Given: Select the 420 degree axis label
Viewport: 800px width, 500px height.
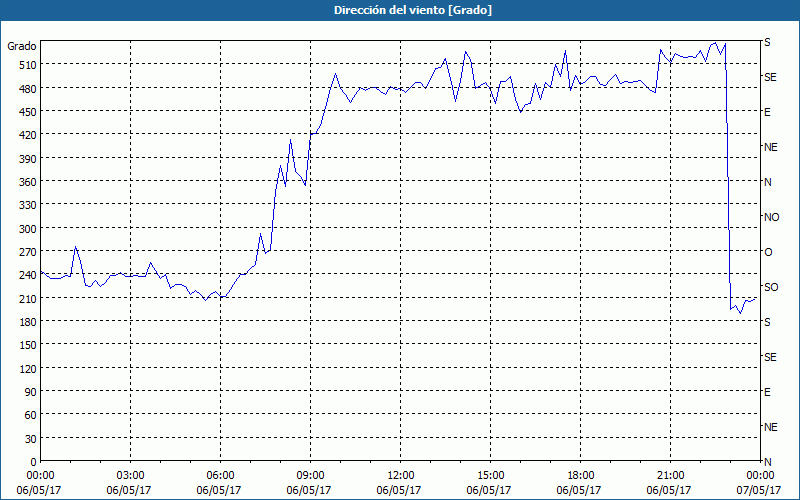Looking at the screenshot, I should [29, 135].
